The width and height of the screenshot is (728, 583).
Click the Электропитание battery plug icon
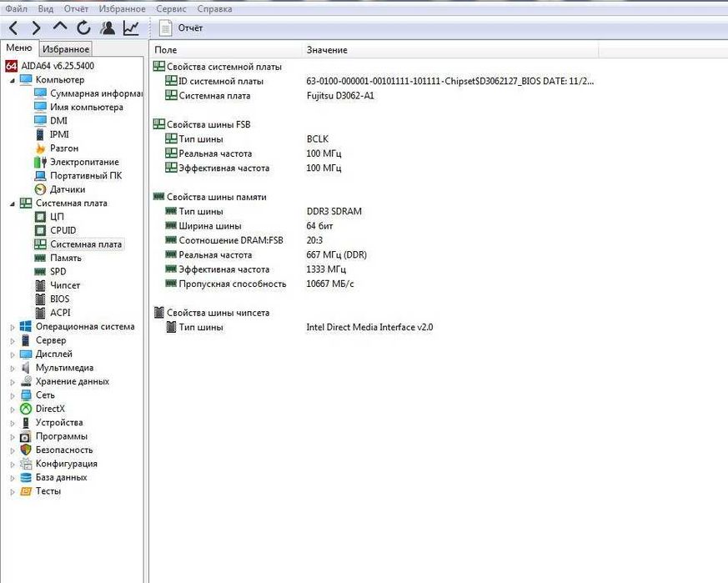coord(40,162)
